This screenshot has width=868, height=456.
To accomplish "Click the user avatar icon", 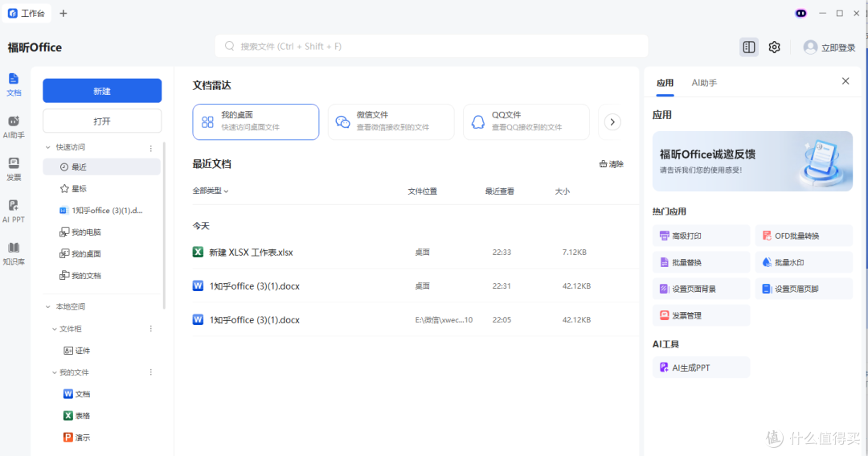I will (x=810, y=47).
